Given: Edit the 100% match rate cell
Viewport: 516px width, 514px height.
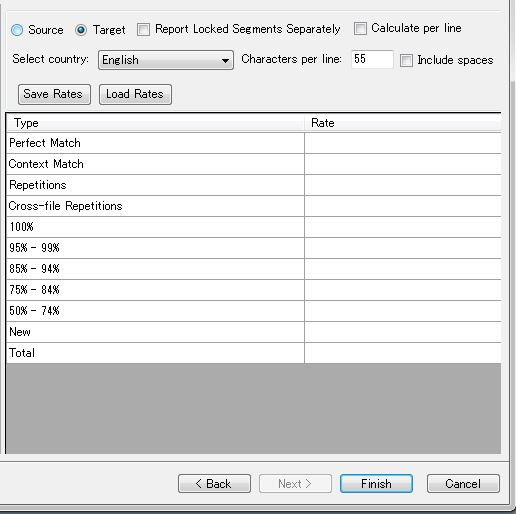Looking at the screenshot, I should click(403, 227).
